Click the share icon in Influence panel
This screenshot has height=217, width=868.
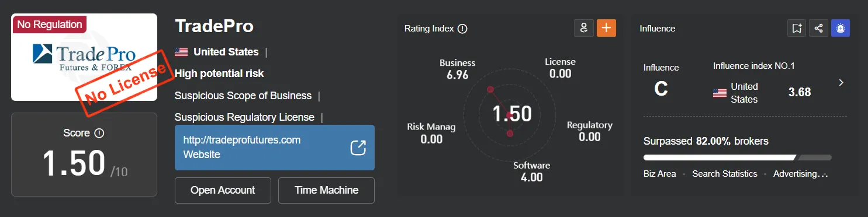tap(818, 28)
